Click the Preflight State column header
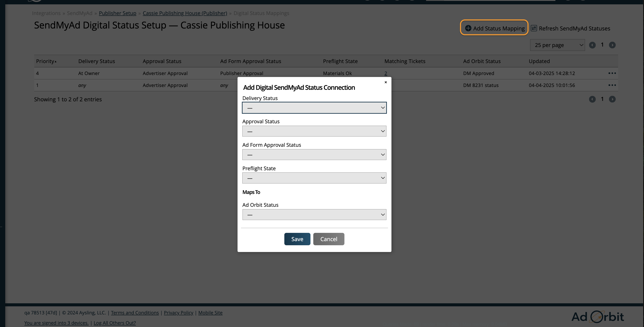 pyautogui.click(x=340, y=61)
